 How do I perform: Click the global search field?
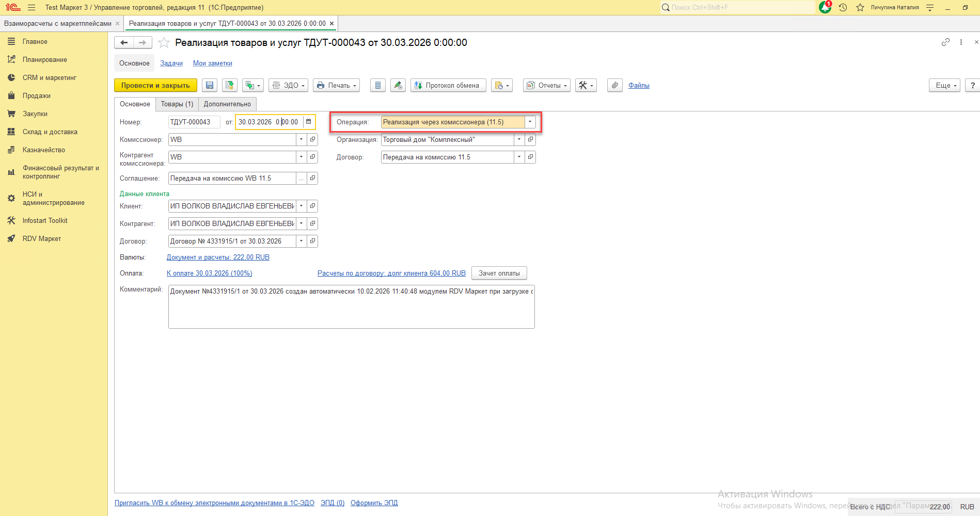pyautogui.click(x=738, y=7)
